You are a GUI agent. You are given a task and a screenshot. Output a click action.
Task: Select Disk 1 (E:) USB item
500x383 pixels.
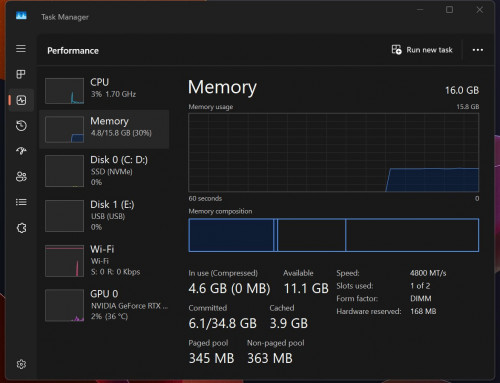(x=104, y=216)
